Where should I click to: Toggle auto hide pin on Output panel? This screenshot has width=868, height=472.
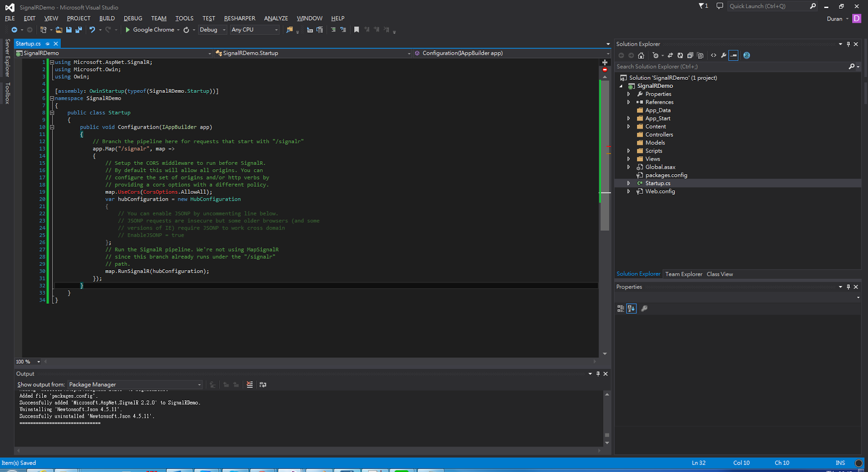point(598,374)
